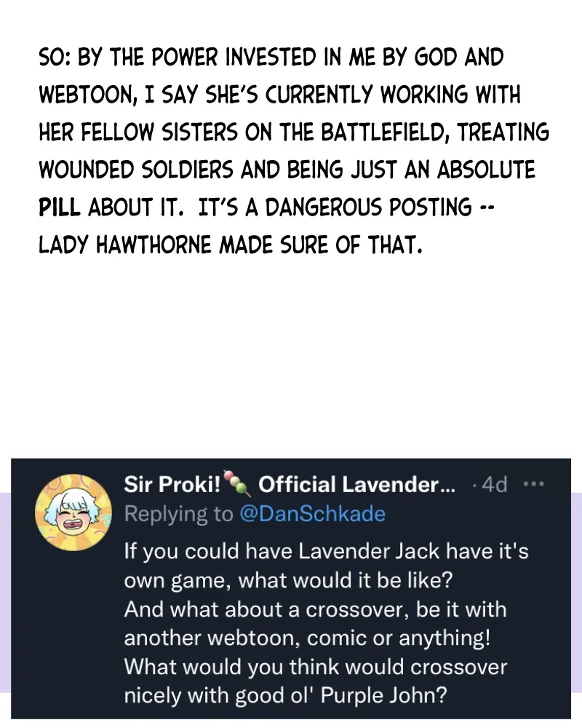Click the "Purple John?" closing text

click(x=384, y=695)
